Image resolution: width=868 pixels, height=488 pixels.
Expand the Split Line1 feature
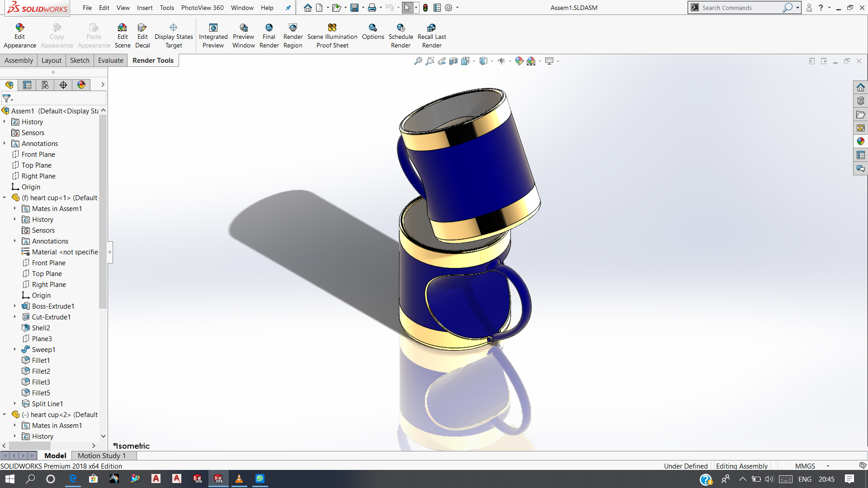coord(15,404)
